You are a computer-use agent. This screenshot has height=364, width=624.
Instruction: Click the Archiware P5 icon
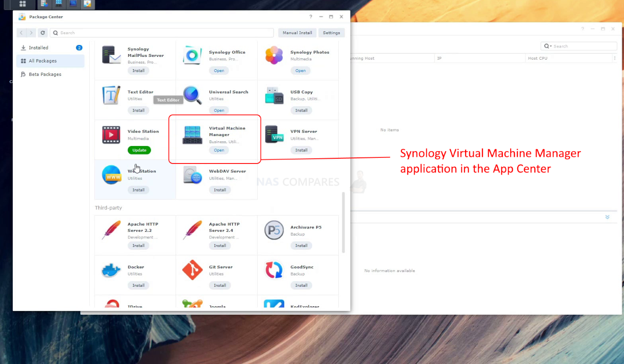(274, 230)
